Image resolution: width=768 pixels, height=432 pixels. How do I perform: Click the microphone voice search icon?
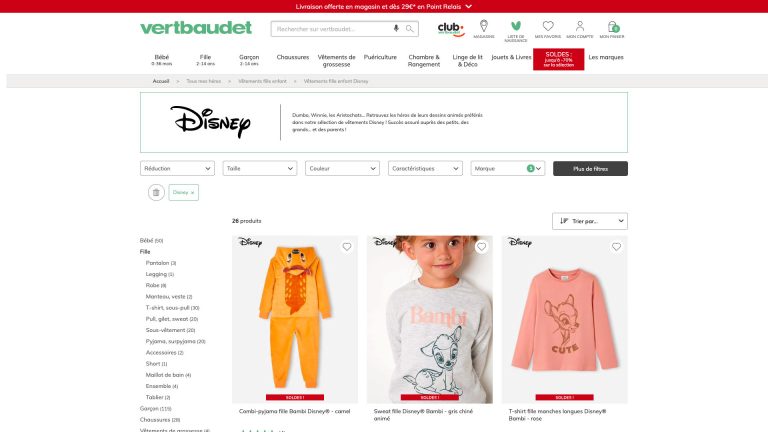[x=396, y=28]
